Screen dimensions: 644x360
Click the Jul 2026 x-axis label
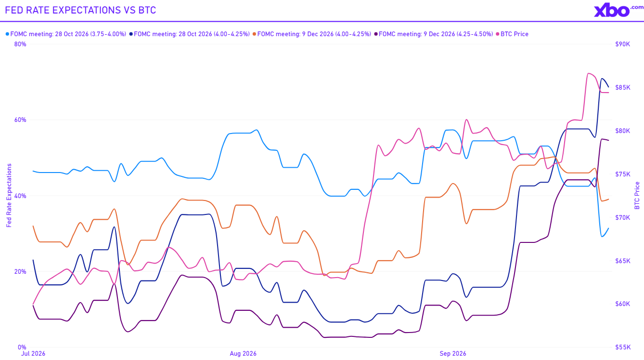tap(33, 354)
